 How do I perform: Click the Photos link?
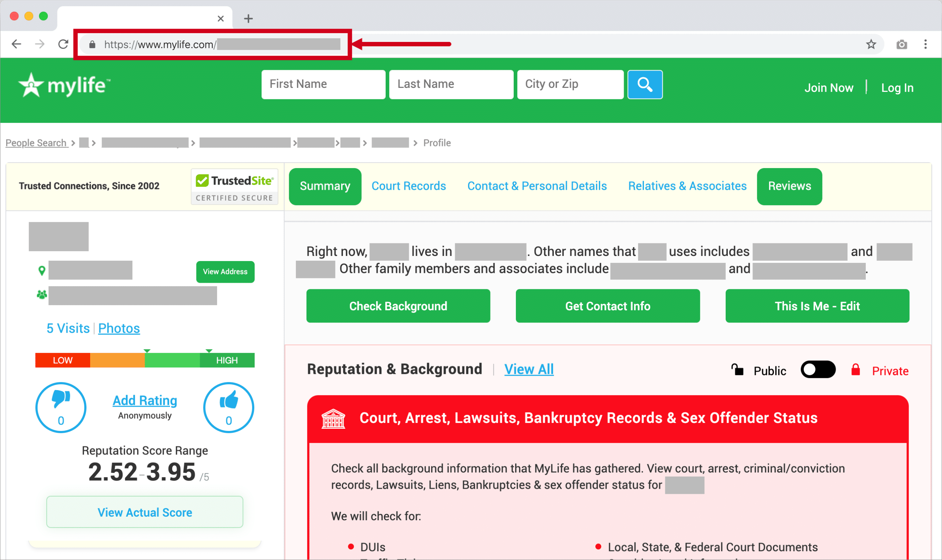pos(119,328)
